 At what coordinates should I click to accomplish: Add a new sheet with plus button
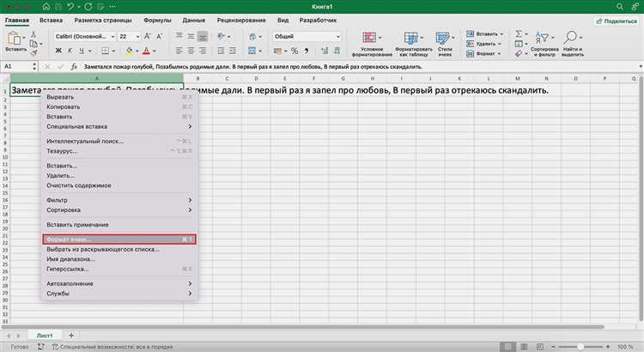tap(71, 336)
